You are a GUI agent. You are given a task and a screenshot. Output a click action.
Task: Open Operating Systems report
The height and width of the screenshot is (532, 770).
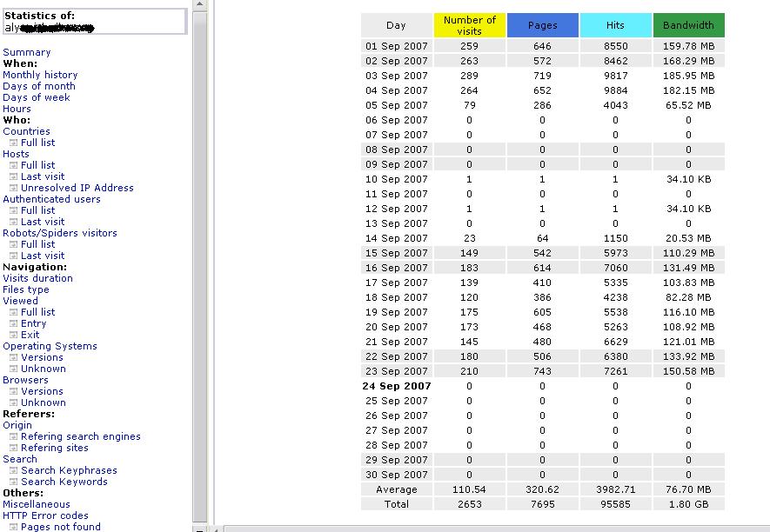point(50,345)
